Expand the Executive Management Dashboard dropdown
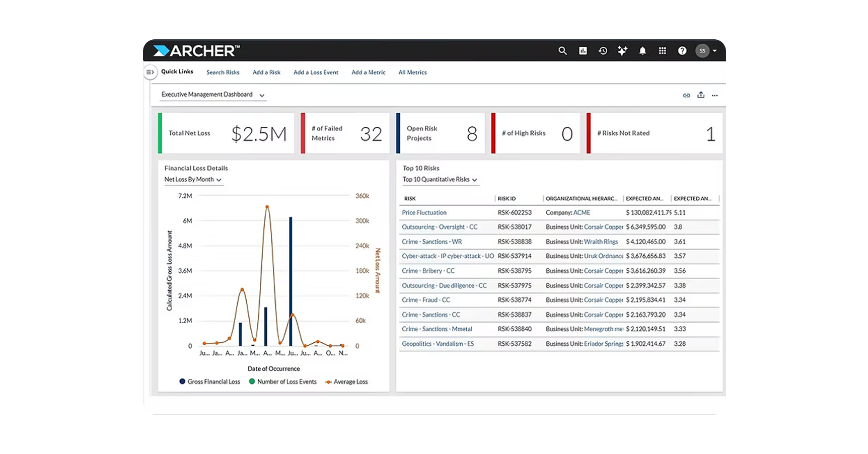This screenshot has height=454, width=868. pyautogui.click(x=213, y=95)
